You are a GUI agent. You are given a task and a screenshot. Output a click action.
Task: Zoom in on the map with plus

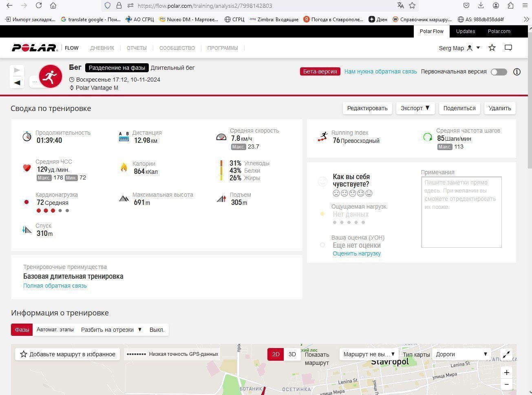tap(506, 372)
